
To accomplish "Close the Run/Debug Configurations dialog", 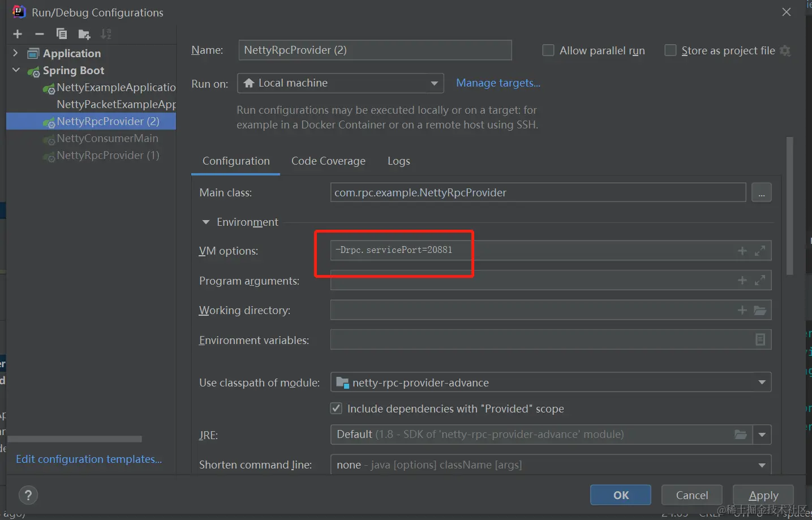I will [x=787, y=12].
